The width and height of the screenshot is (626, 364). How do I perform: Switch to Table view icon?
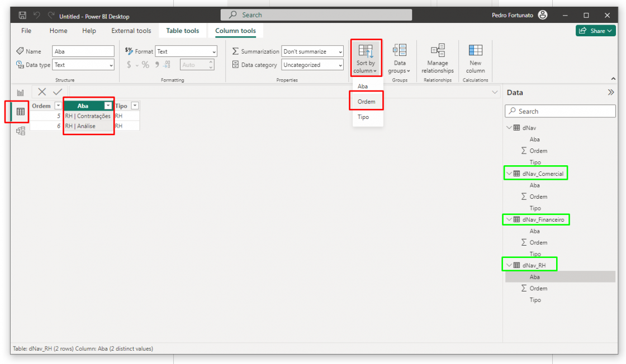(x=21, y=112)
